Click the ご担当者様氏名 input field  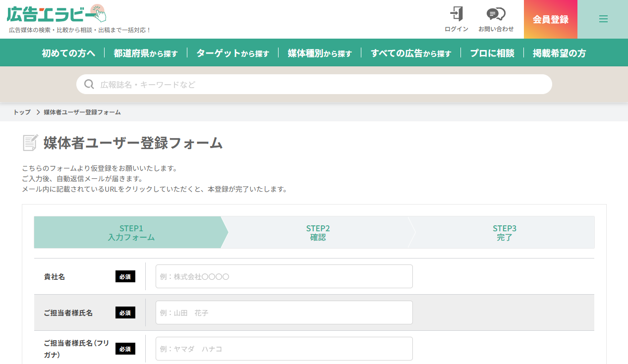coord(284,312)
